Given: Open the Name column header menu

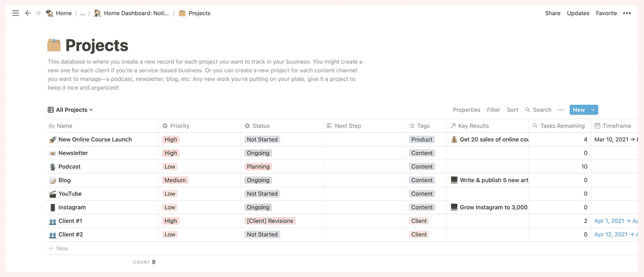Looking at the screenshot, I should click(102, 126).
